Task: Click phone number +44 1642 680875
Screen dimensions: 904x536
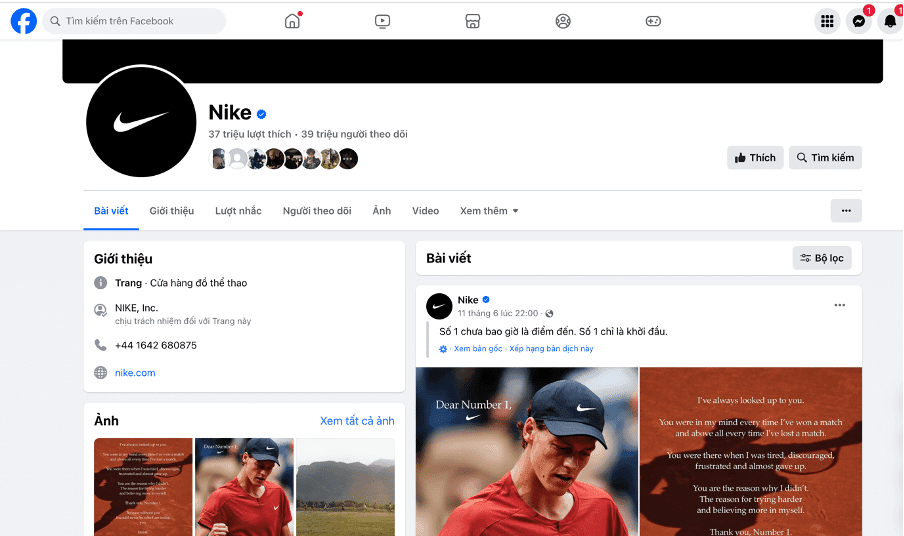Action: coord(156,345)
